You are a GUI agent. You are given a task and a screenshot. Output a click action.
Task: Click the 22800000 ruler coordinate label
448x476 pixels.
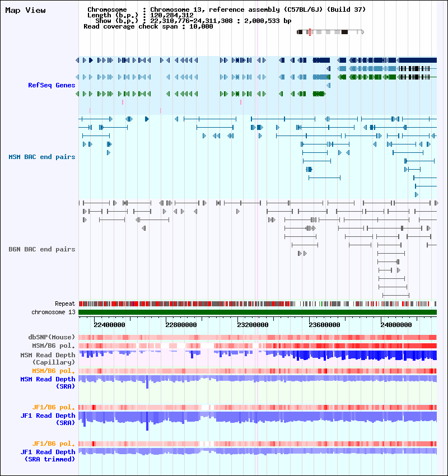[181, 324]
